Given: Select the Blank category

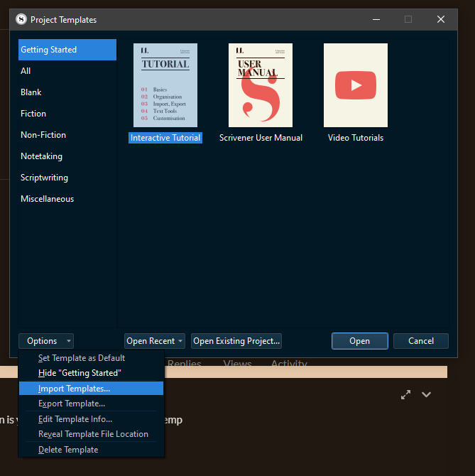Looking at the screenshot, I should tap(67, 92).
